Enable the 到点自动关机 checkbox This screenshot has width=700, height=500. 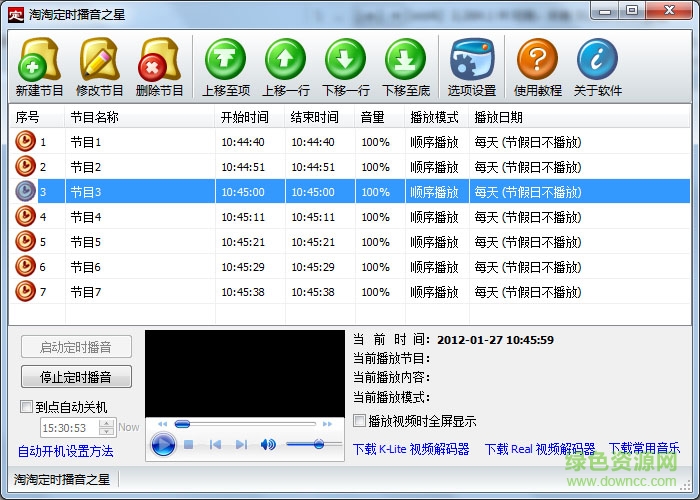tap(27, 408)
